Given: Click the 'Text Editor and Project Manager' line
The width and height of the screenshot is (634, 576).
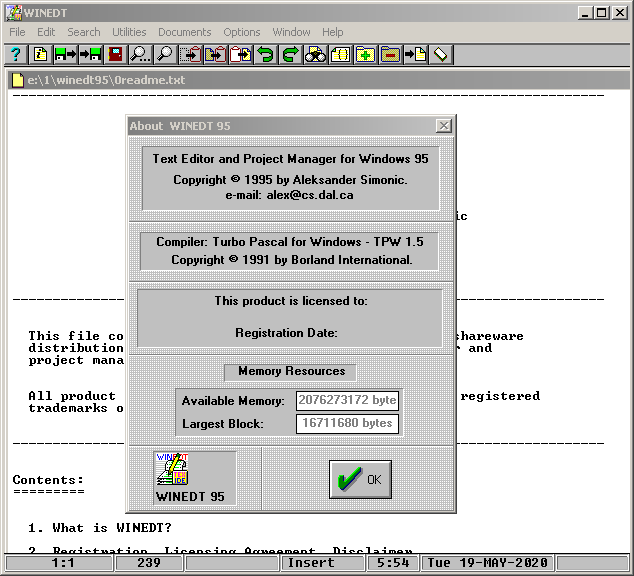Looking at the screenshot, I should click(290, 158).
